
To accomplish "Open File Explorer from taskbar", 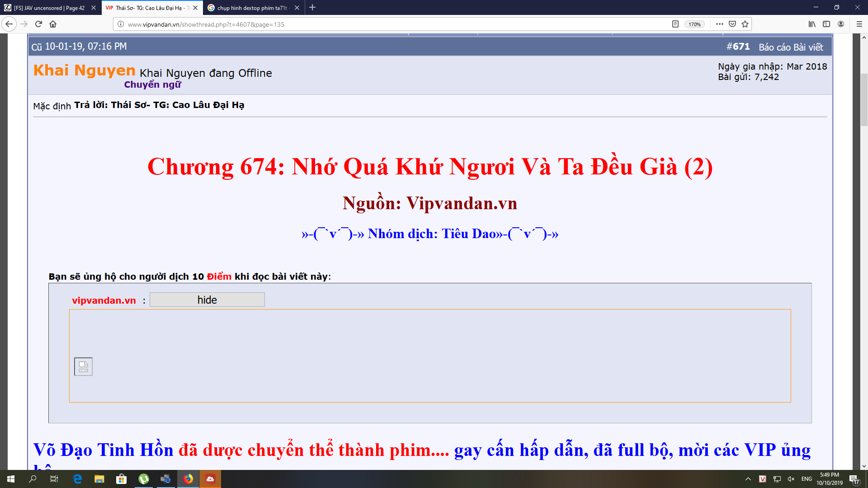I will point(99,479).
